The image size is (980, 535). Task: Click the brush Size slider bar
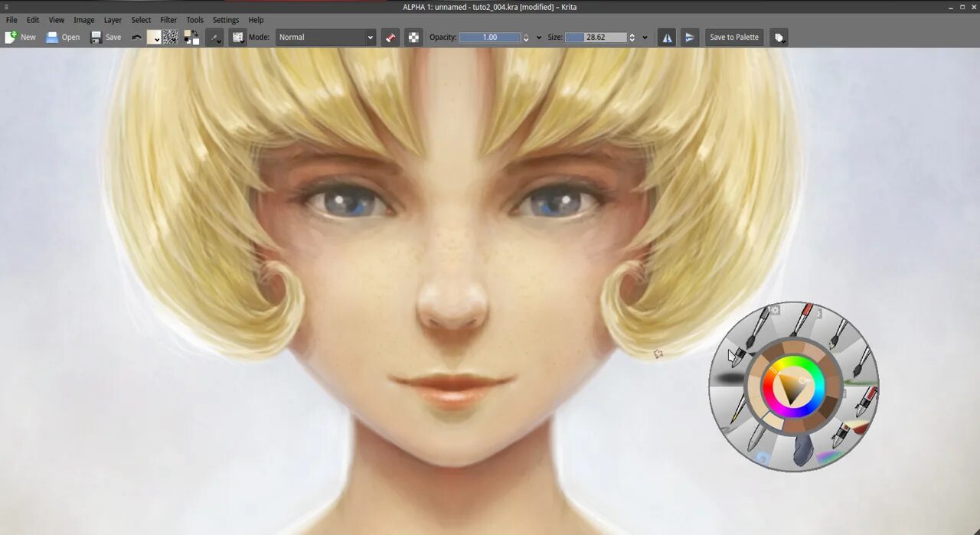(x=596, y=37)
